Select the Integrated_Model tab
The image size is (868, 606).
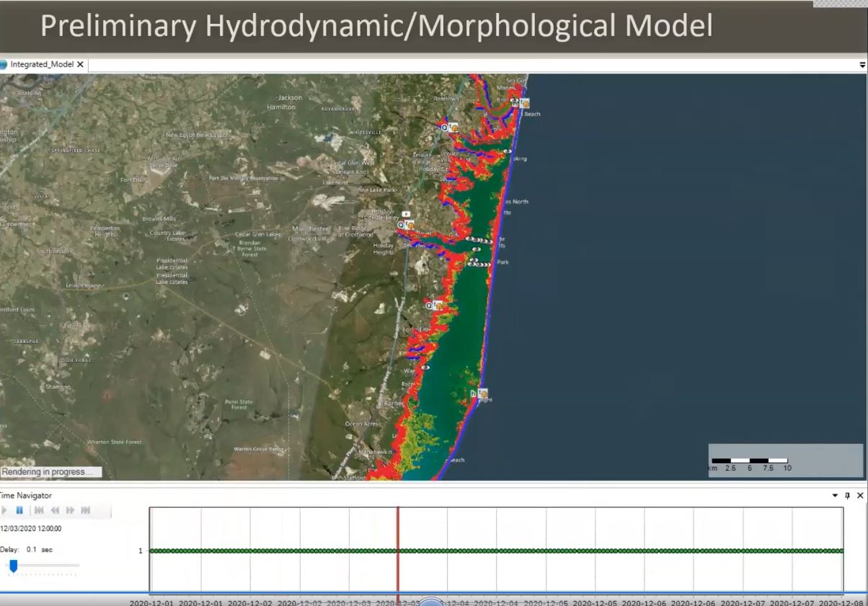click(42, 64)
